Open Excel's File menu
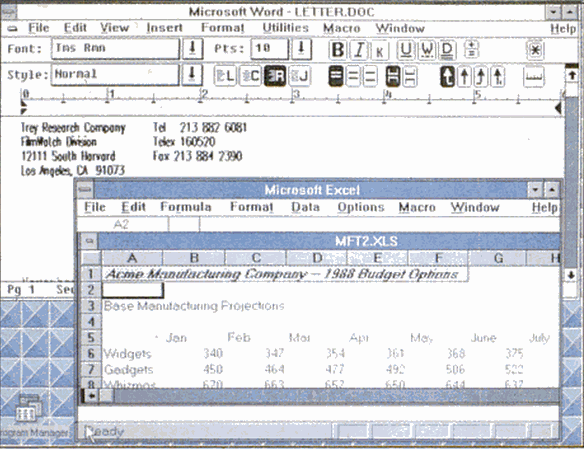 coord(95,207)
